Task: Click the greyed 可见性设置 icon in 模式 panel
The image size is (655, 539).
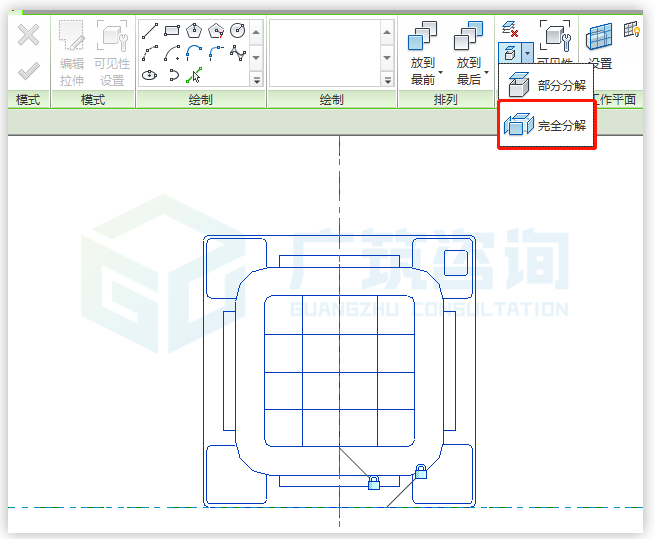Action: (x=112, y=36)
